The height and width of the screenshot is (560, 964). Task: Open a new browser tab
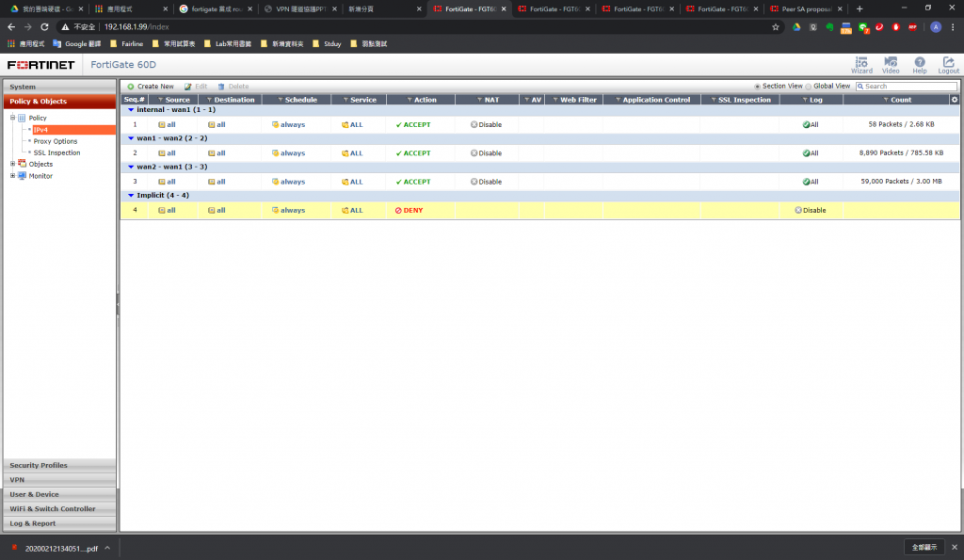860,9
